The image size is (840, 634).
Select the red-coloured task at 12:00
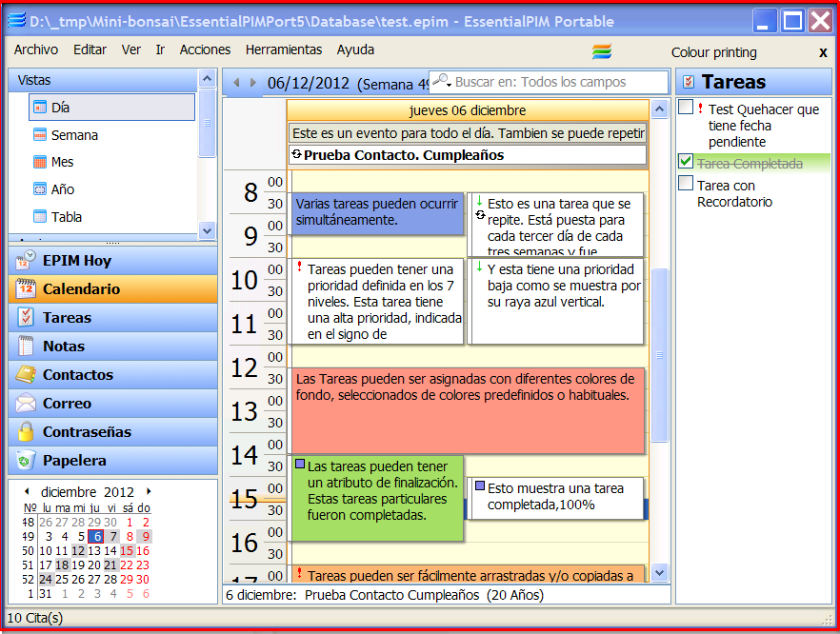pos(467,409)
